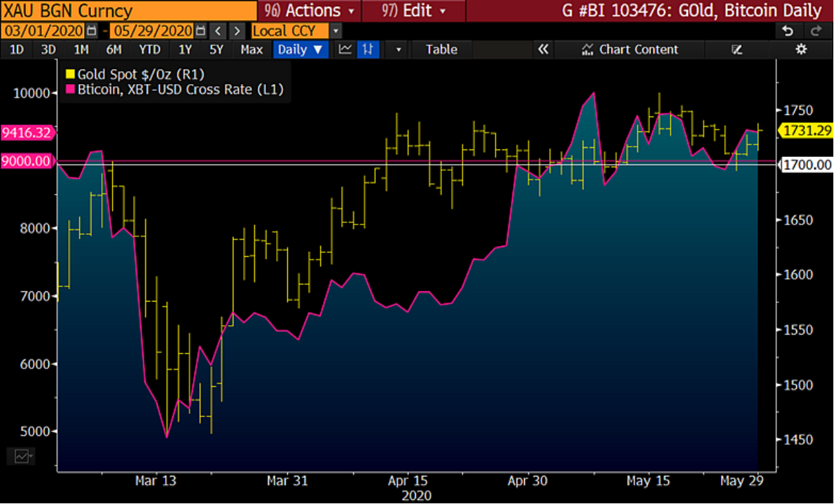Select the Gold Spot $/Oz legend label
Viewport: 834px width, 504px height.
coord(141,74)
